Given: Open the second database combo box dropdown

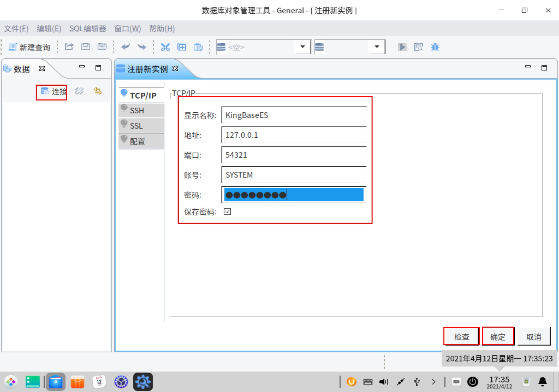Looking at the screenshot, I should (377, 47).
